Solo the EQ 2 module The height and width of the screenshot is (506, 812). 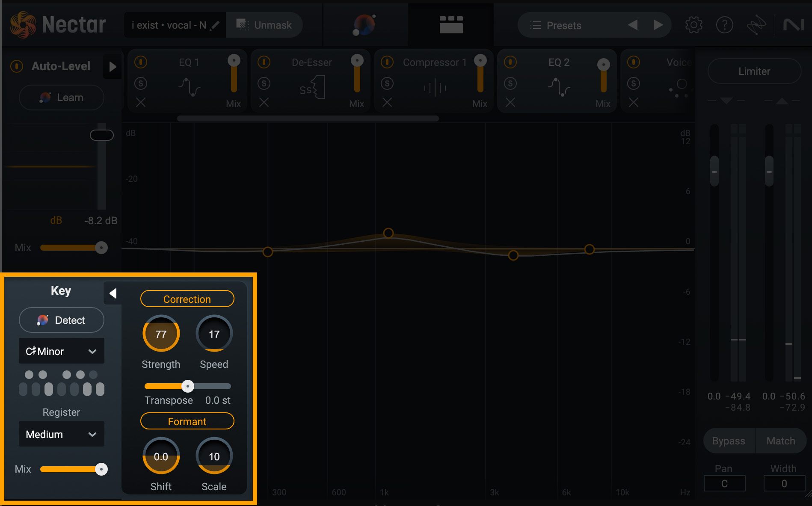[510, 83]
